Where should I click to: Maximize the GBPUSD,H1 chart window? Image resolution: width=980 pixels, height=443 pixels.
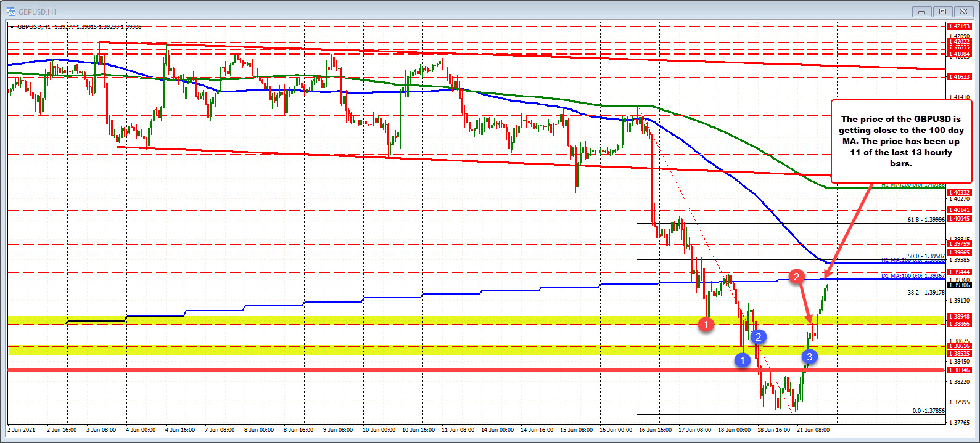[x=942, y=11]
